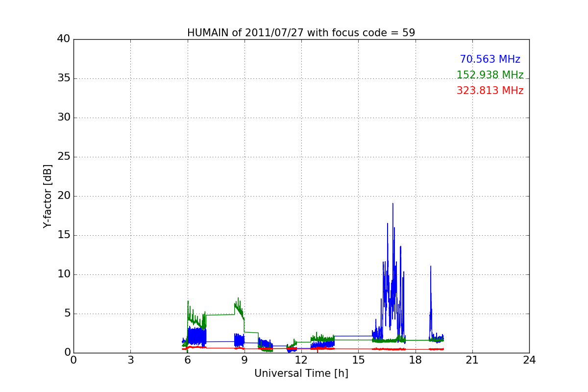The height and width of the screenshot is (392, 588).
Task: Click the x-axis tick label 15
Action: tap(358, 360)
